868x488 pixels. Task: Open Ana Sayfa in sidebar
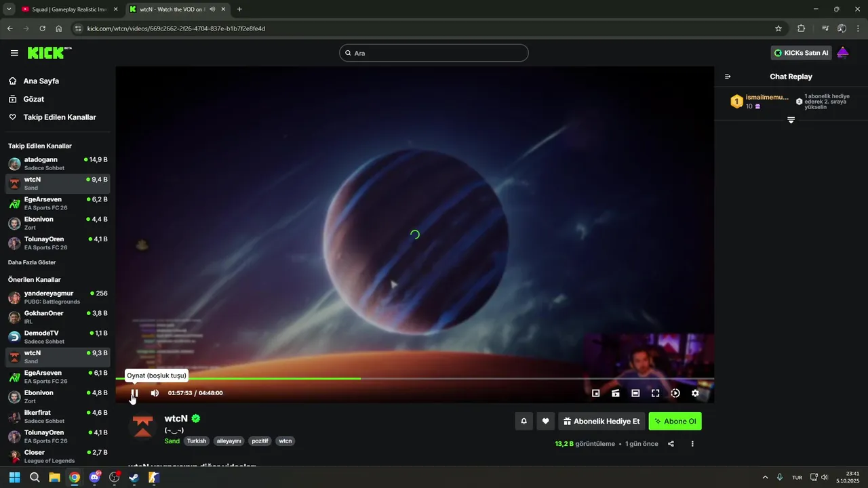pyautogui.click(x=41, y=81)
